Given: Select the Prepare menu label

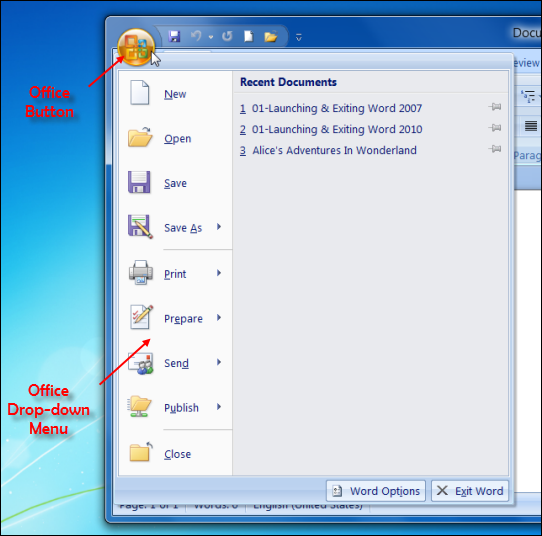Looking at the screenshot, I should 183,319.
